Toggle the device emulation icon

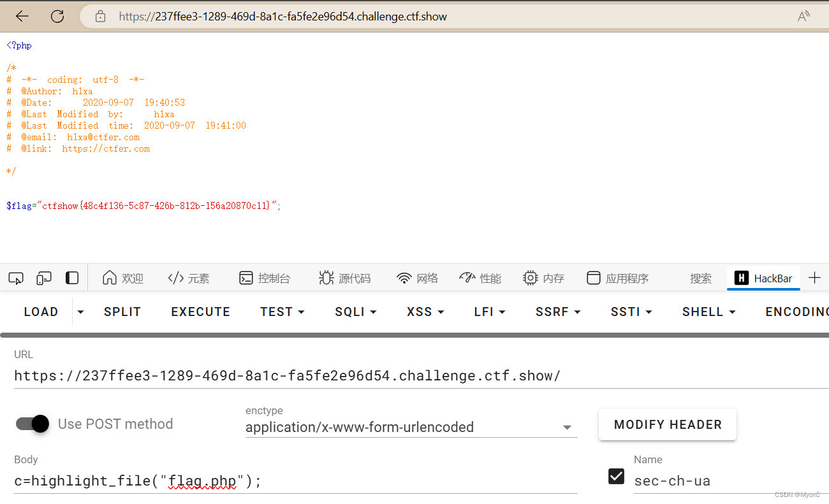[x=43, y=278]
